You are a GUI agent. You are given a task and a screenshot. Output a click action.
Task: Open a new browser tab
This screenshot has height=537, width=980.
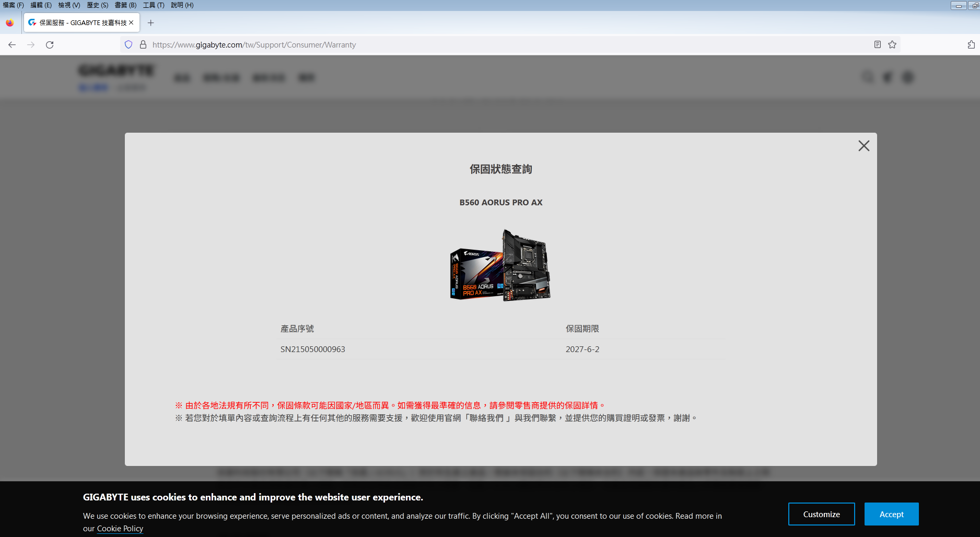pyautogui.click(x=151, y=23)
